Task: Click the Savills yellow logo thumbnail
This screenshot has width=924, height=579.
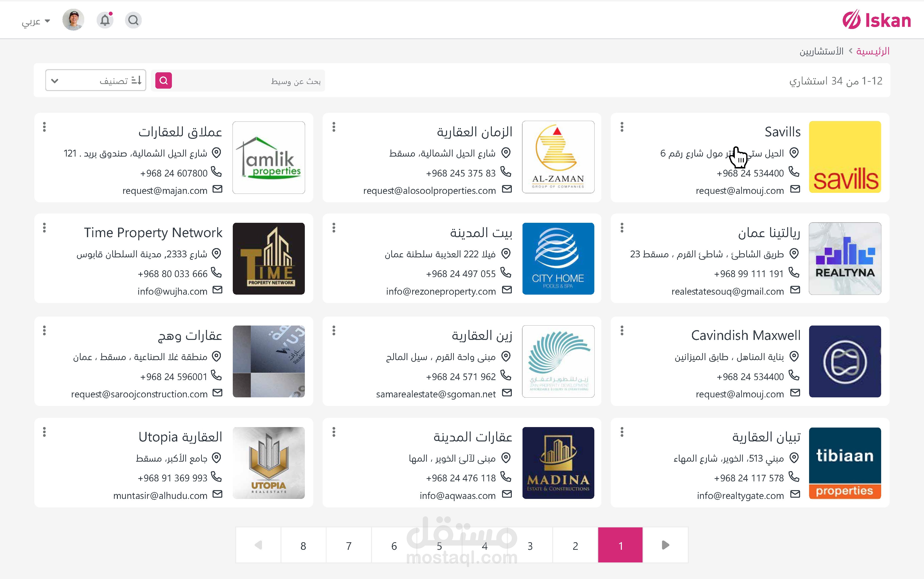Action: [845, 157]
